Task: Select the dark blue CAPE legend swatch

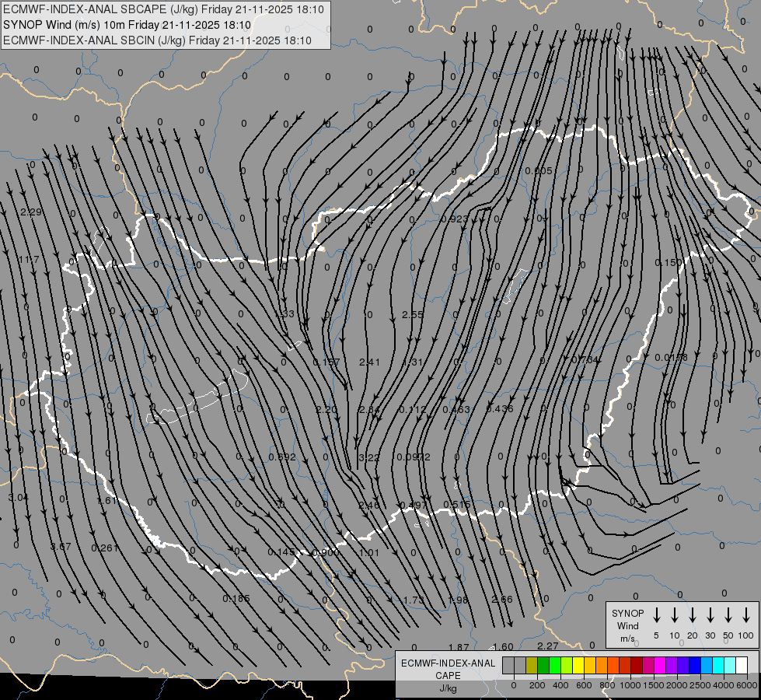Action: point(695,665)
